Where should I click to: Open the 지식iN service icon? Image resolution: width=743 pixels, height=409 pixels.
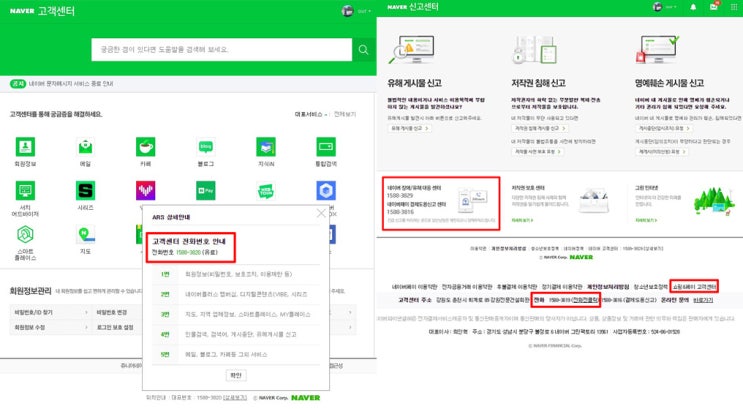(x=266, y=147)
